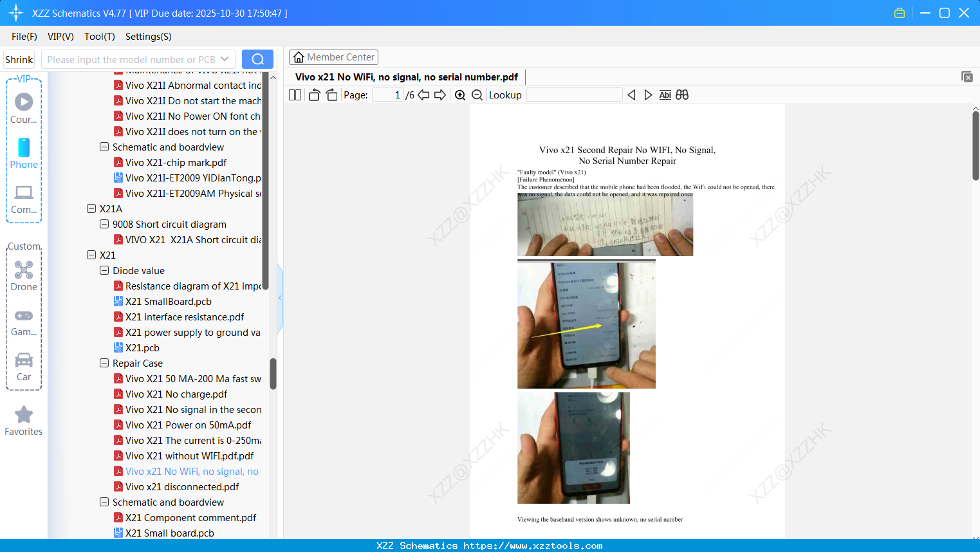Screen dimensions: 980x552
Task: Collapse the Diode value folder
Action: pyautogui.click(x=104, y=270)
